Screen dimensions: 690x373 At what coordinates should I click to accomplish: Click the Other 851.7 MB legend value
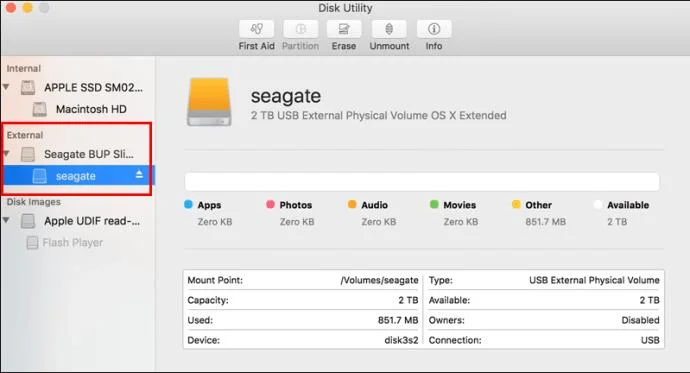(x=546, y=222)
